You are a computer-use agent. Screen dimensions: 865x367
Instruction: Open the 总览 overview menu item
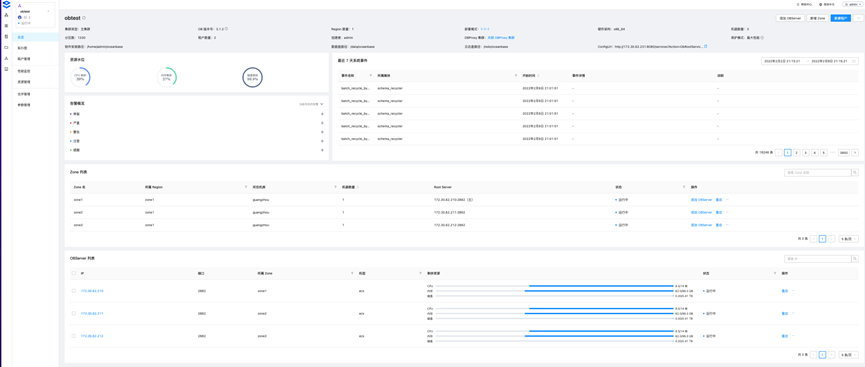35,37
